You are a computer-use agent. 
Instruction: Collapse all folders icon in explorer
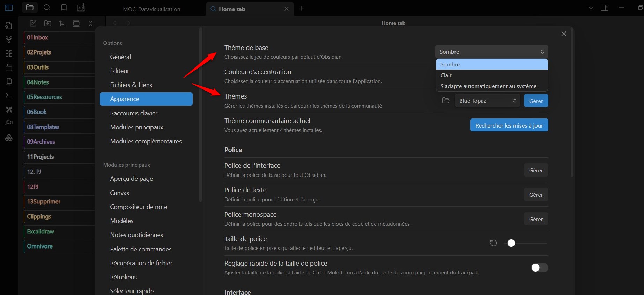pyautogui.click(x=90, y=23)
